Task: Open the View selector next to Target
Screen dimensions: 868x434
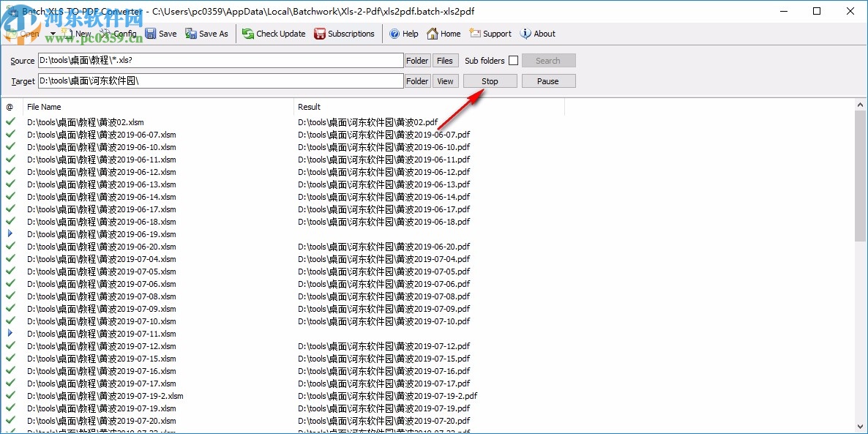Action: tap(445, 81)
